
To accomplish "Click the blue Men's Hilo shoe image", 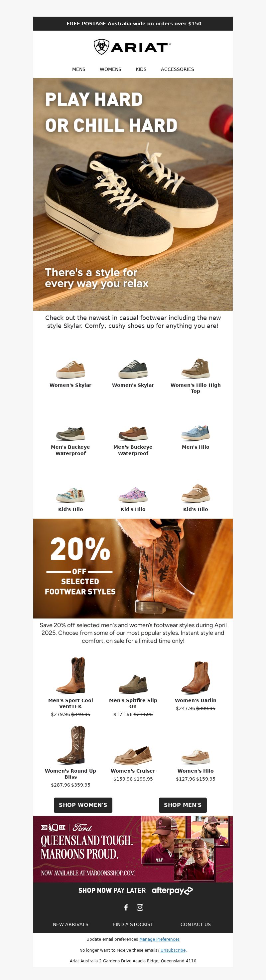I will click(195, 432).
